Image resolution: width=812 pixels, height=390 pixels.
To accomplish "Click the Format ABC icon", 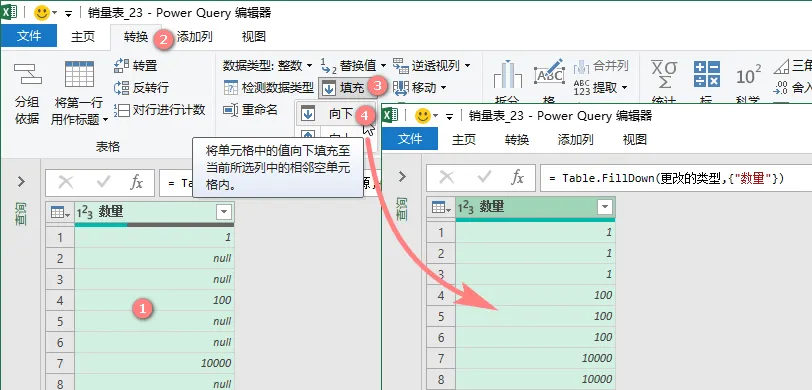I will pyautogui.click(x=549, y=74).
